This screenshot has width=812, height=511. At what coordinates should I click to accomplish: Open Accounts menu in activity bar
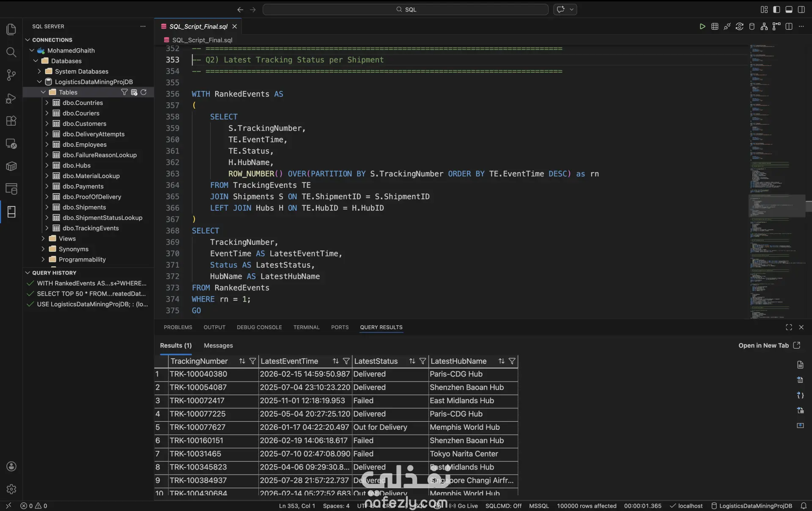[x=11, y=466]
